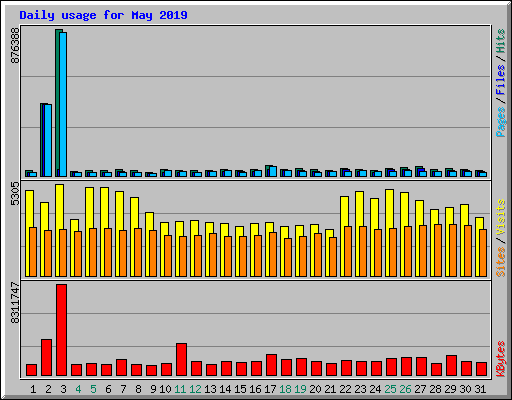The image size is (512, 400).
Task: Click the 876388 hits axis value
Action: tap(15, 45)
